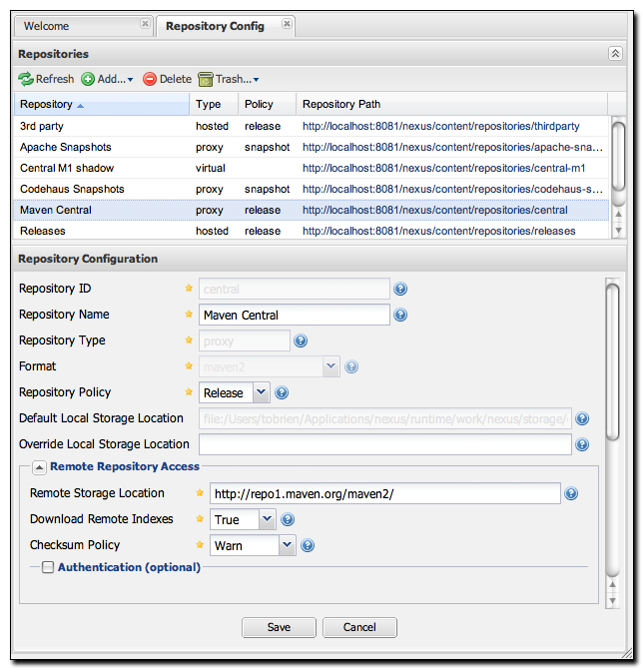This screenshot has width=644, height=670.
Task: Collapse the Remote Repository Access section
Action: tap(39, 466)
